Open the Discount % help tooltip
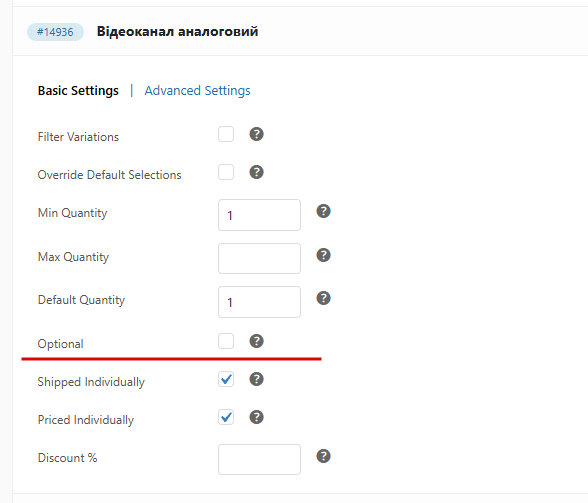 323,456
